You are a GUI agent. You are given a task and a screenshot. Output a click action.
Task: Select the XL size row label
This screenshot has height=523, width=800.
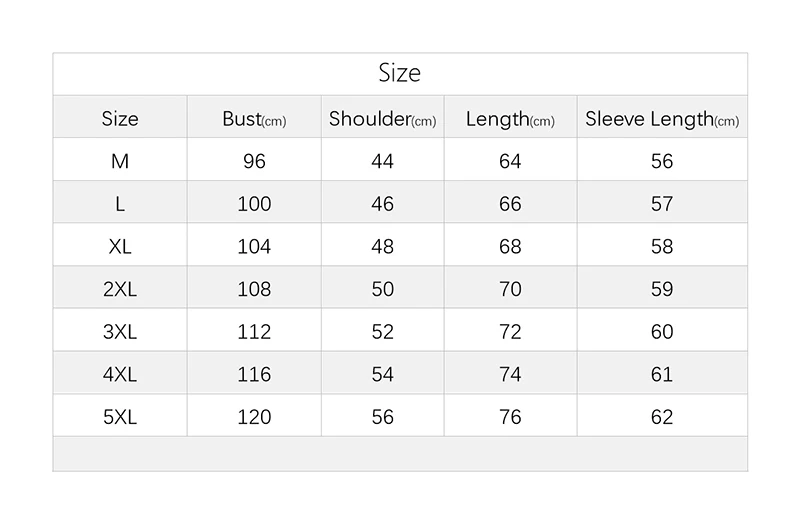coord(120,246)
